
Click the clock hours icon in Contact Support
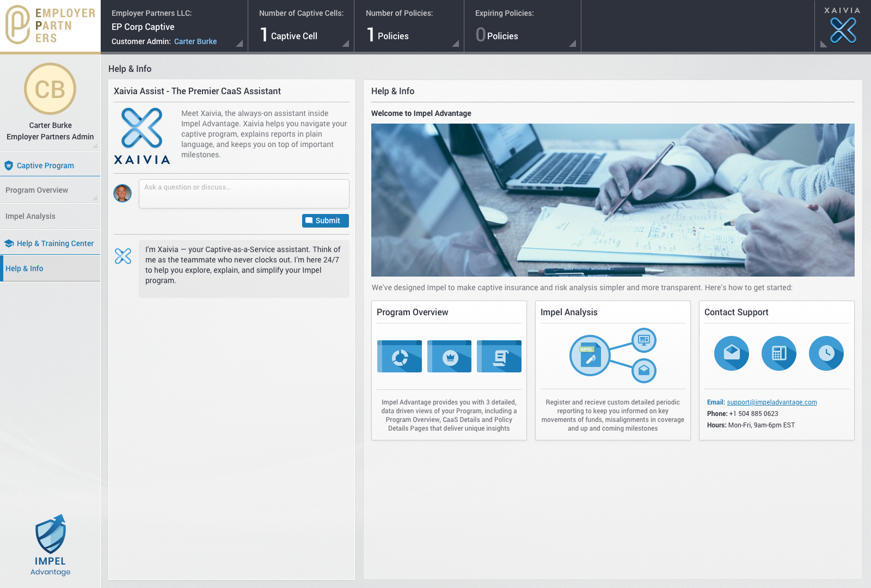826,353
